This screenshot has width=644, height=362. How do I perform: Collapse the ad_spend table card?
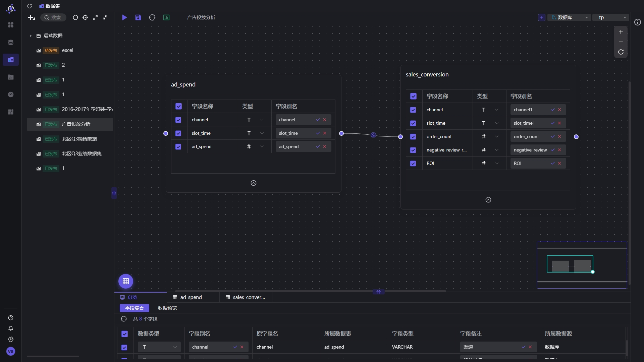pyautogui.click(x=254, y=183)
